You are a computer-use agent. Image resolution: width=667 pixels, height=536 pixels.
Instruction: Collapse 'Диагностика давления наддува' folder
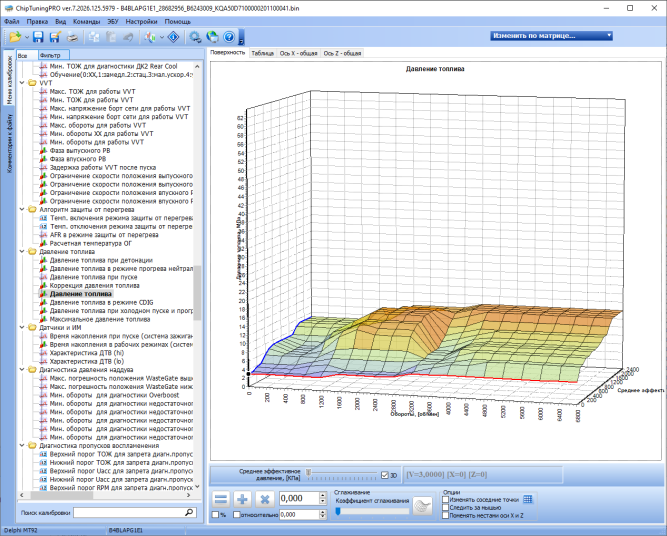click(x=22, y=370)
